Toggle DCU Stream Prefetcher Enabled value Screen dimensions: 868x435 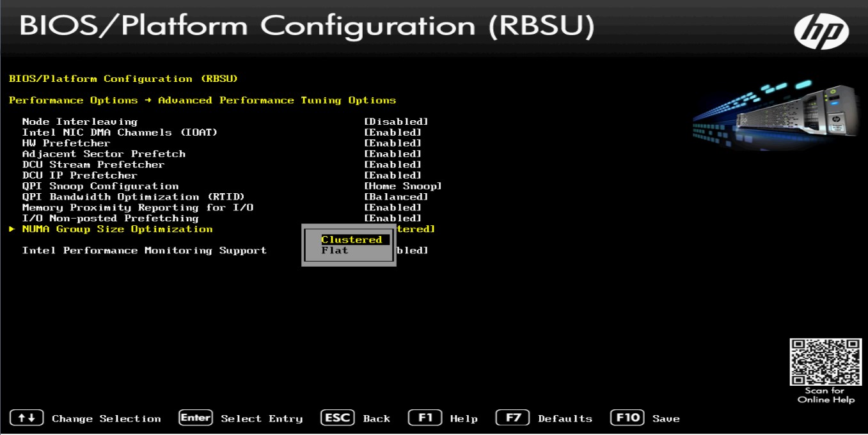click(x=392, y=164)
